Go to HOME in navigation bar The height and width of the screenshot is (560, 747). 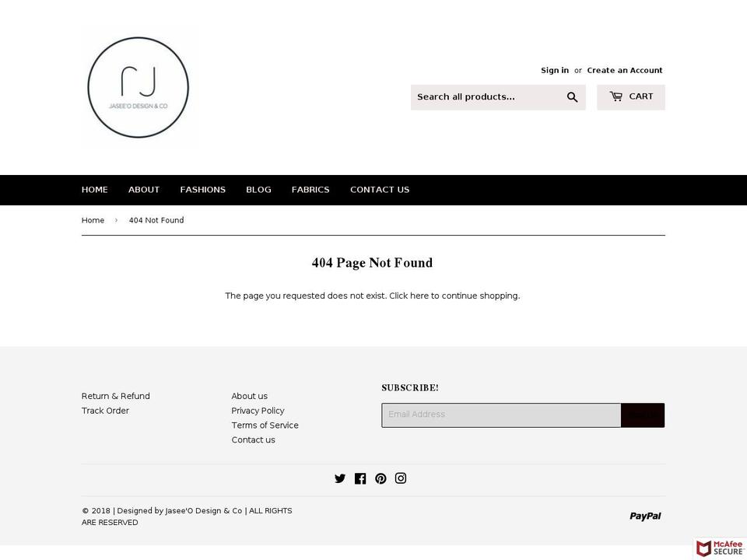click(x=95, y=190)
